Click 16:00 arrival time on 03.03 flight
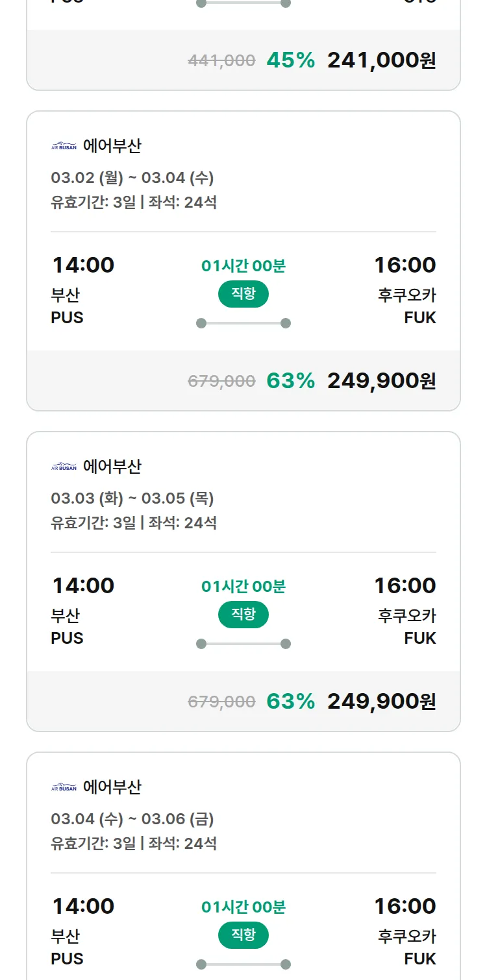487x980 pixels. 405,586
